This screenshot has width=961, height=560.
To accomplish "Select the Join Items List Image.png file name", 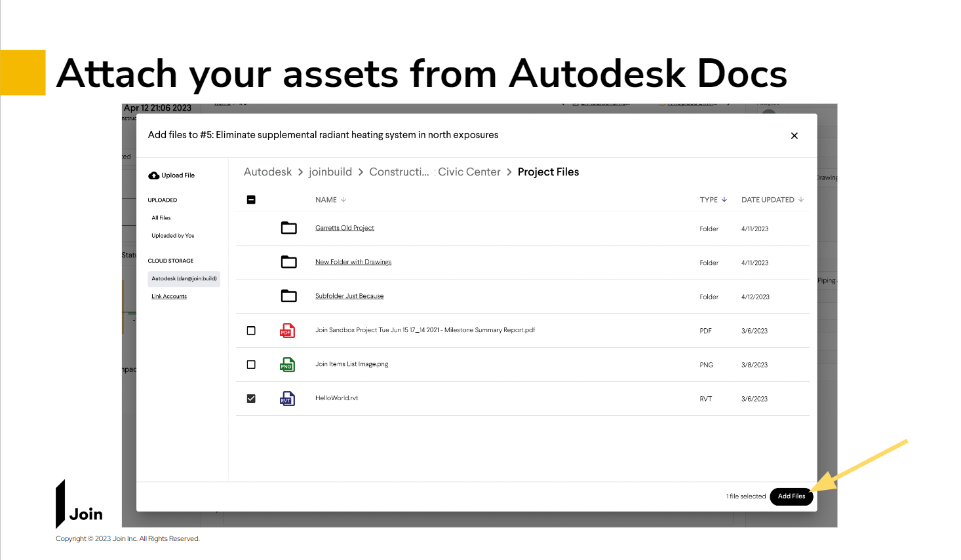I will tap(352, 364).
